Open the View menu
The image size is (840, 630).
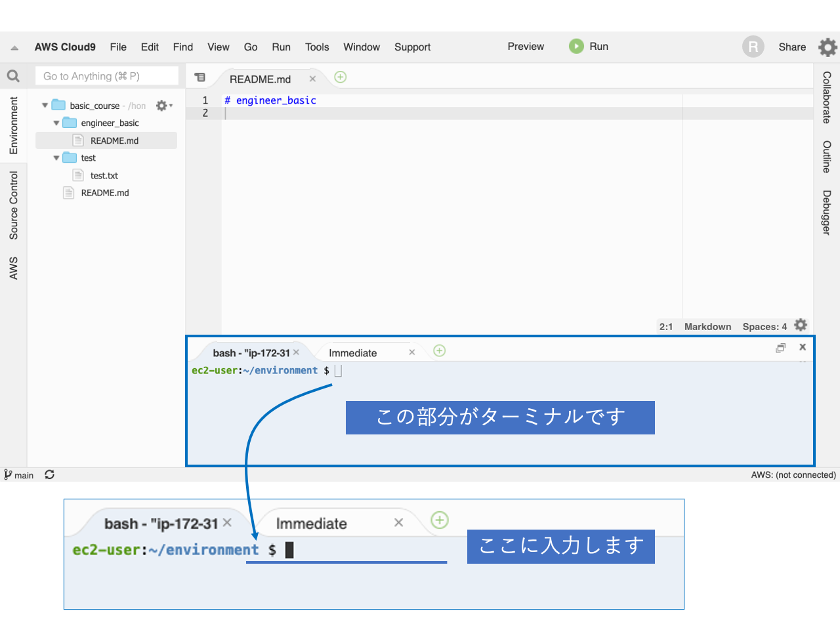pos(219,47)
